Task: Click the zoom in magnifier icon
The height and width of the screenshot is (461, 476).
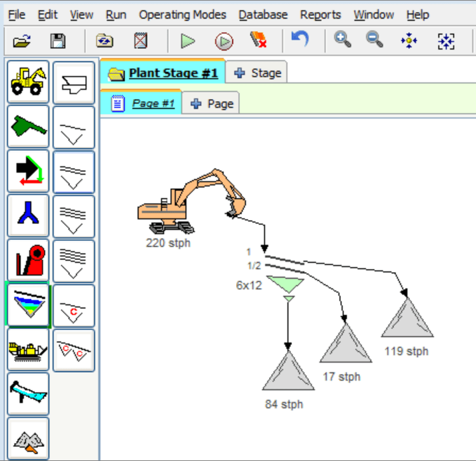Action: [343, 41]
